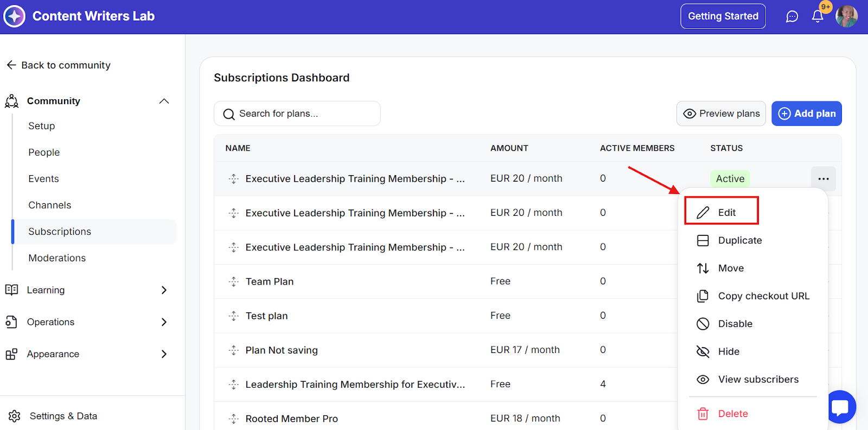Click the drag handle icon for Team Plan
The image size is (868, 430).
(234, 281)
